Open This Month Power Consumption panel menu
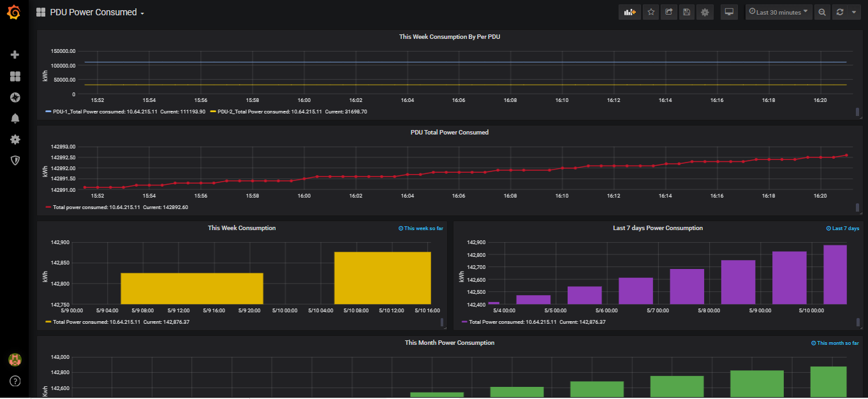868x399 pixels. pos(450,343)
